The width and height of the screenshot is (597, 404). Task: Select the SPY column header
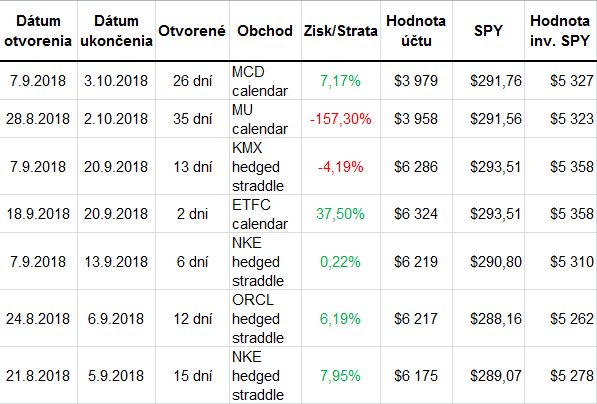pyautogui.click(x=488, y=30)
